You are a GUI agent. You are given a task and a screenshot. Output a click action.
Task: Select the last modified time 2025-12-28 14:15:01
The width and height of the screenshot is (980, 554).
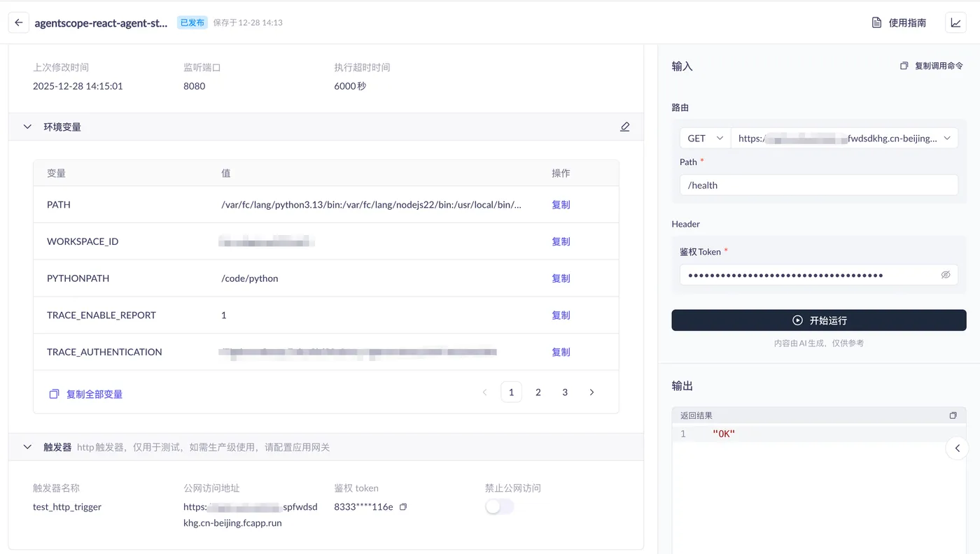tap(78, 86)
